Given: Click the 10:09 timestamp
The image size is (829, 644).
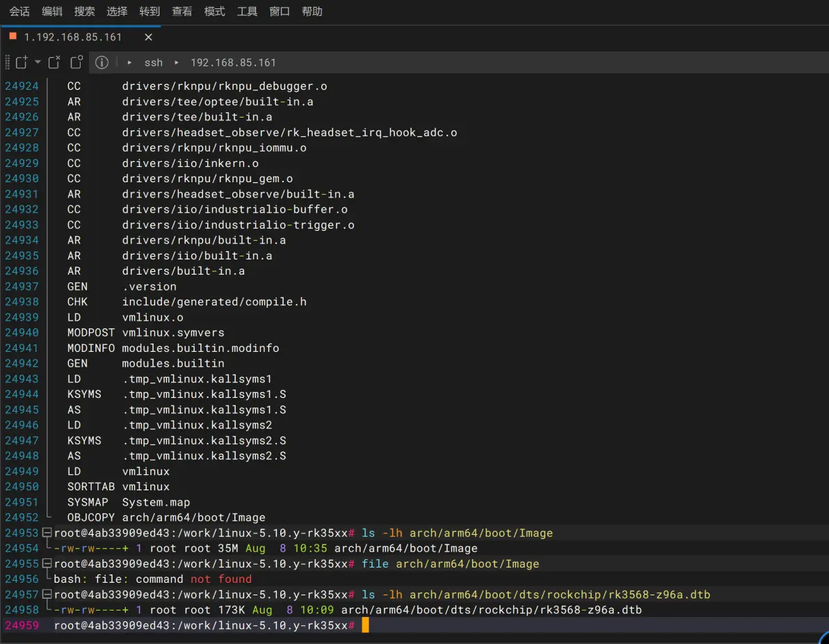Looking at the screenshot, I should tap(317, 610).
